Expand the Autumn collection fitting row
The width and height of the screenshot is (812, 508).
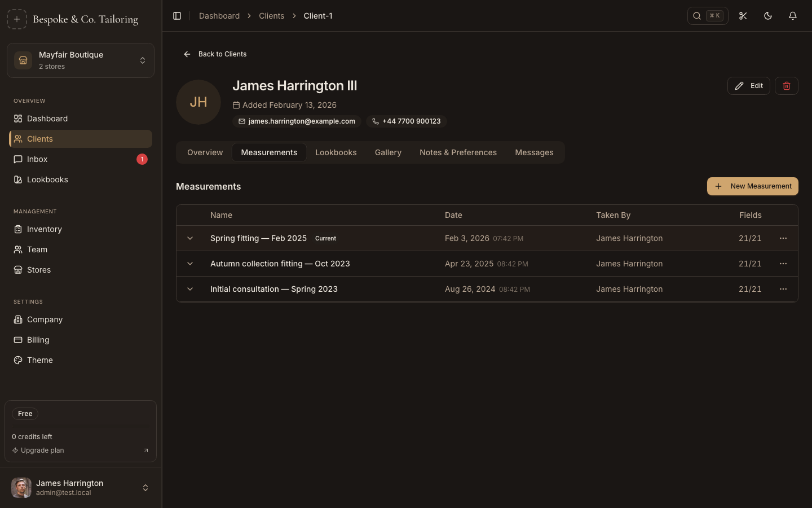[190, 264]
